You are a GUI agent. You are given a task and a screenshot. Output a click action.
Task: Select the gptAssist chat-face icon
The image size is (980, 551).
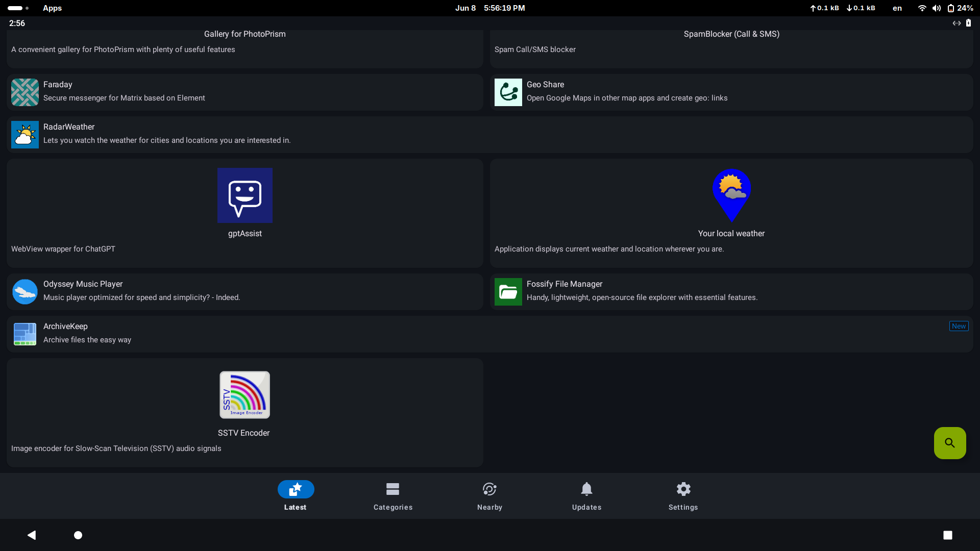(244, 195)
